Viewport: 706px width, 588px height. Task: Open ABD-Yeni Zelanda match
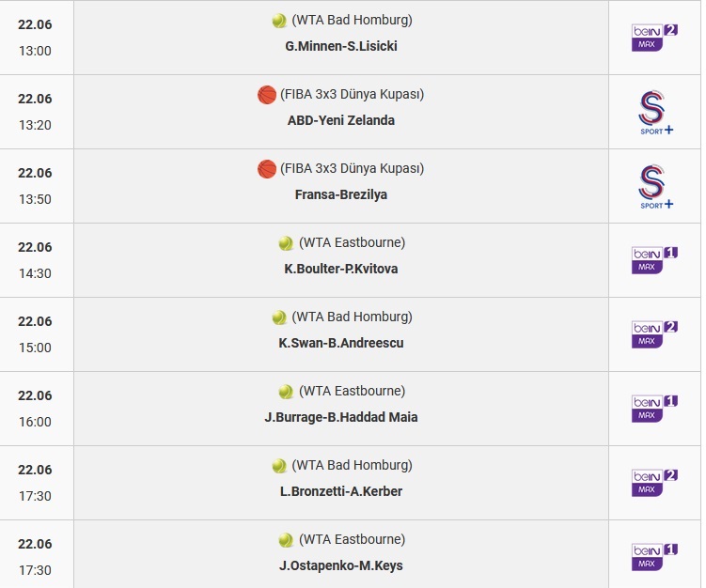pos(341,120)
